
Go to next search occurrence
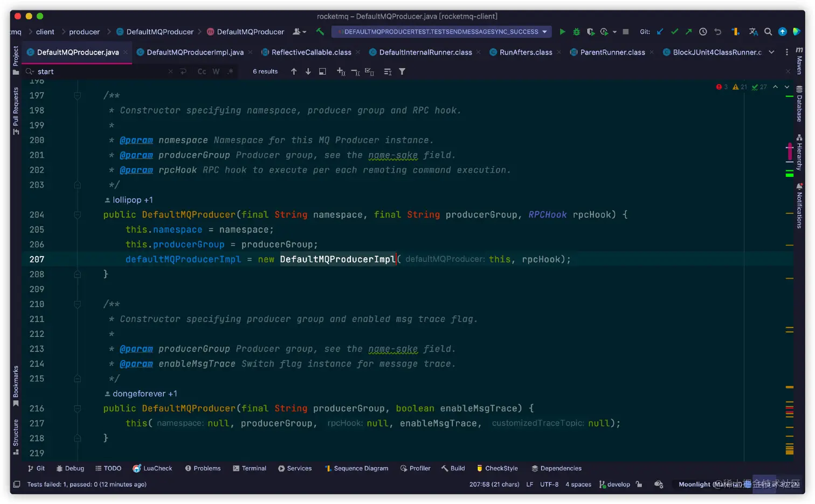point(308,72)
